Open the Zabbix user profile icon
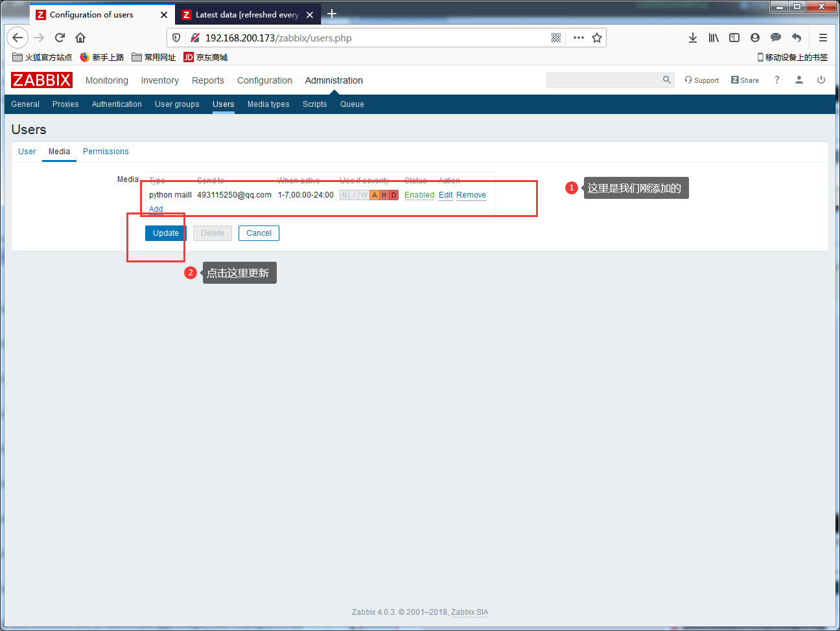 (x=799, y=80)
